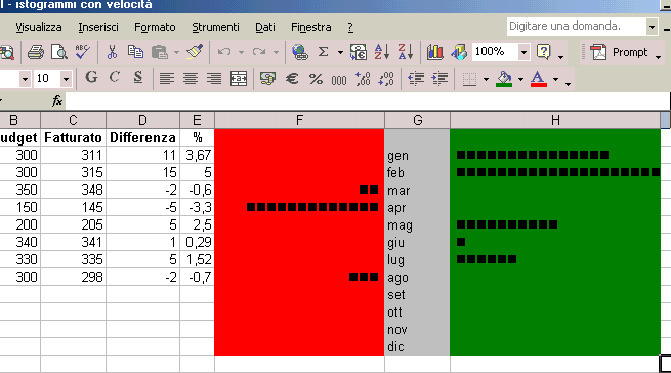Click in the 'Digitare una domanda' box
The height and width of the screenshot is (373, 671).
click(576, 27)
